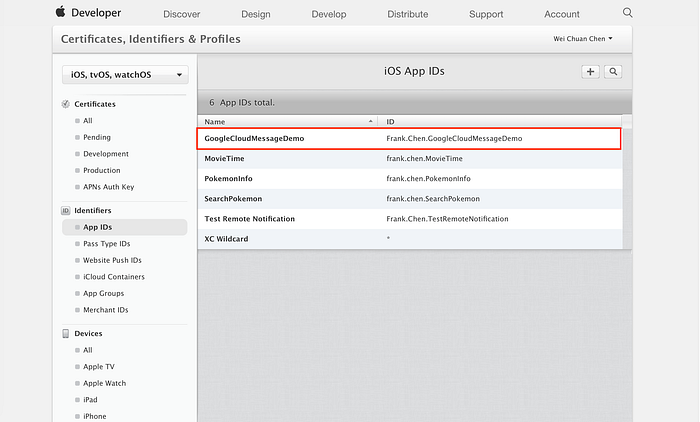Click the Devices section icon
Viewport: 700px width, 422px height.
point(66,334)
